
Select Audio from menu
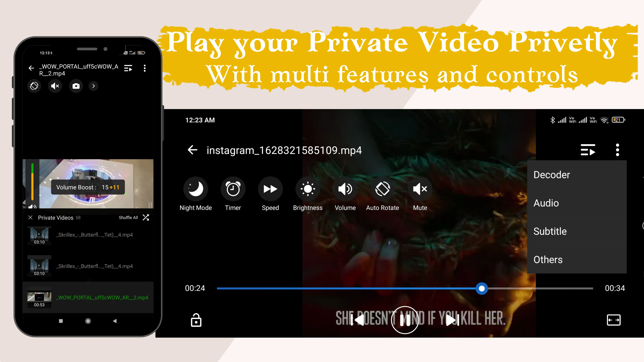(x=546, y=203)
